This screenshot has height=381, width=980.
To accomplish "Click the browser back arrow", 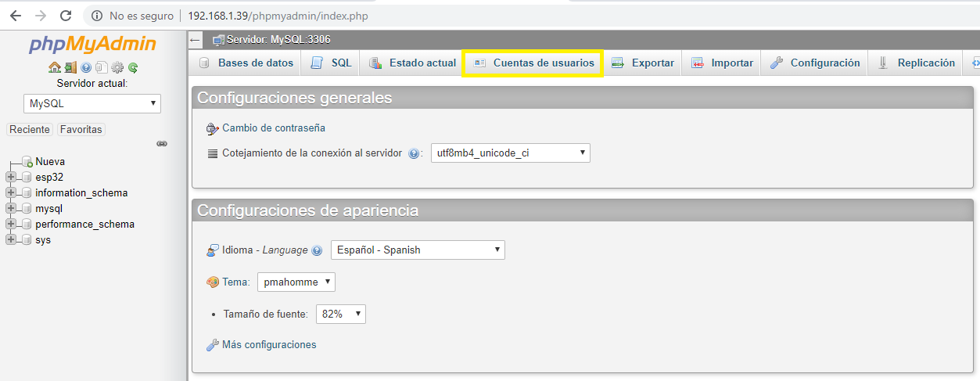I will pos(16,16).
